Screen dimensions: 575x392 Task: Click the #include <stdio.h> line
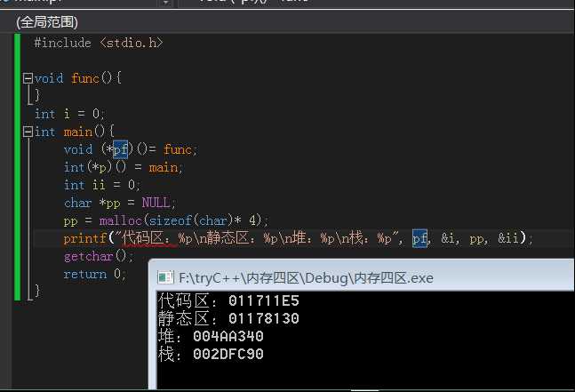tap(99, 43)
